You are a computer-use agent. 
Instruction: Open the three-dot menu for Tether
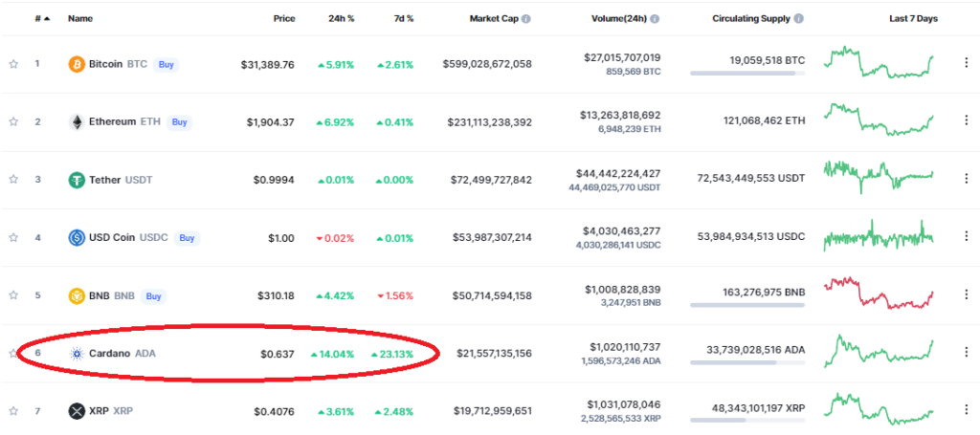(967, 179)
